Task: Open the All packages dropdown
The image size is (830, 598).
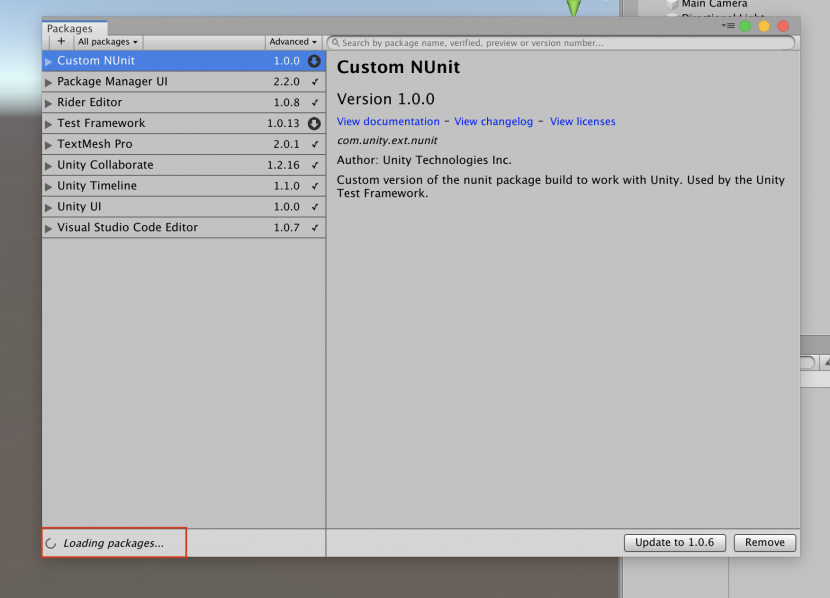Action: (x=107, y=42)
